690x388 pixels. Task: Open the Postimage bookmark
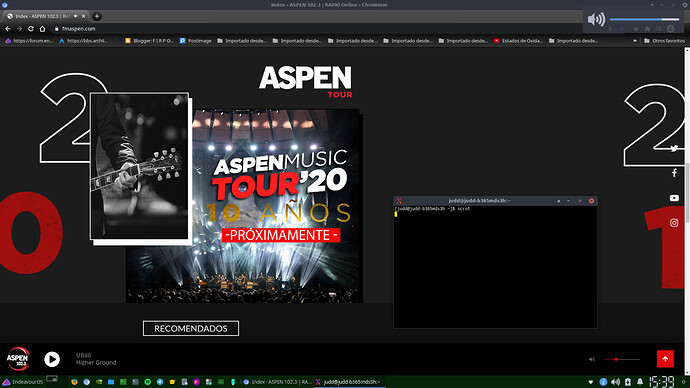pos(195,40)
